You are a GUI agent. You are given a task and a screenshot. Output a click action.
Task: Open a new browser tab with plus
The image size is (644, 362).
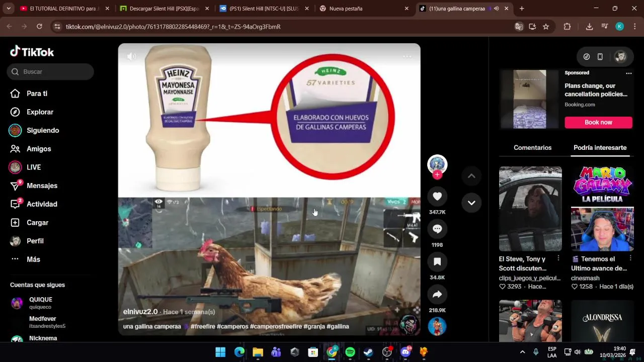(x=522, y=9)
